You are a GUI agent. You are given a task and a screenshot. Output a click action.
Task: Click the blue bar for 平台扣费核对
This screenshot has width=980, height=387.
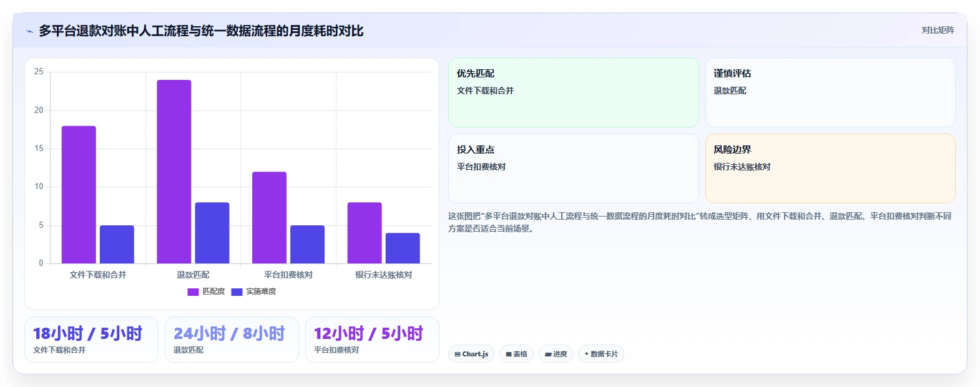307,244
